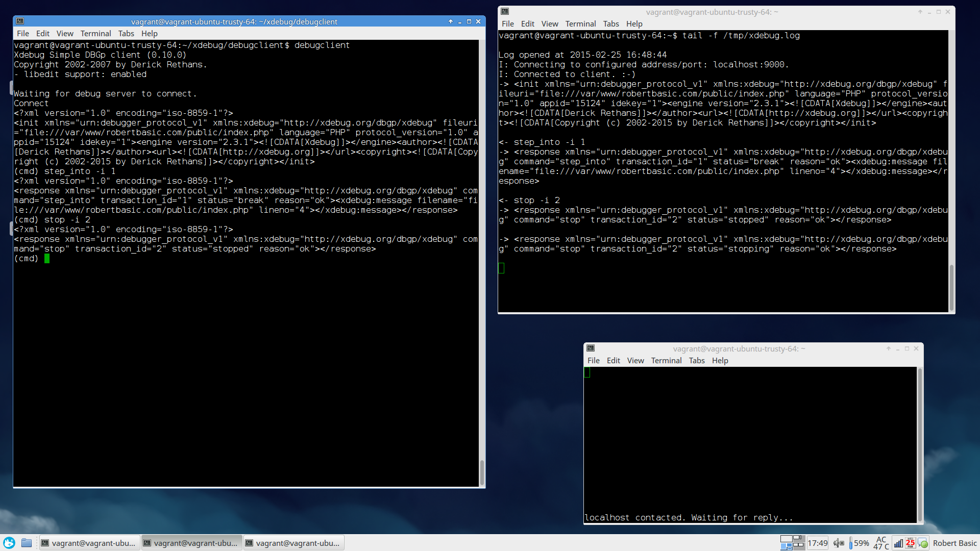Select the third vagrant taskbar window button
Image resolution: width=980 pixels, height=551 pixels.
click(293, 543)
